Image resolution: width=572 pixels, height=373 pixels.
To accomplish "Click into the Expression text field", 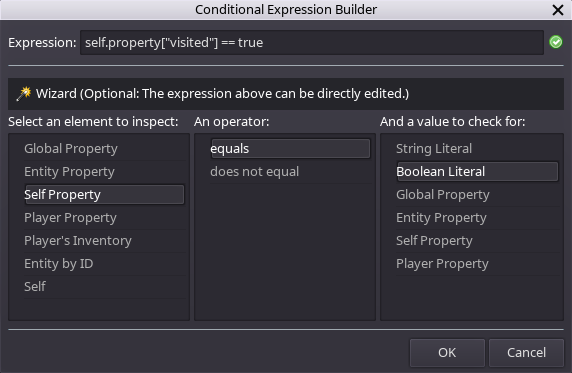I will point(312,43).
